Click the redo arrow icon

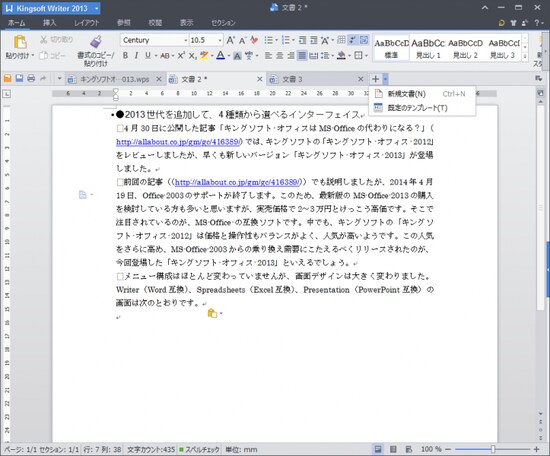tap(43, 78)
